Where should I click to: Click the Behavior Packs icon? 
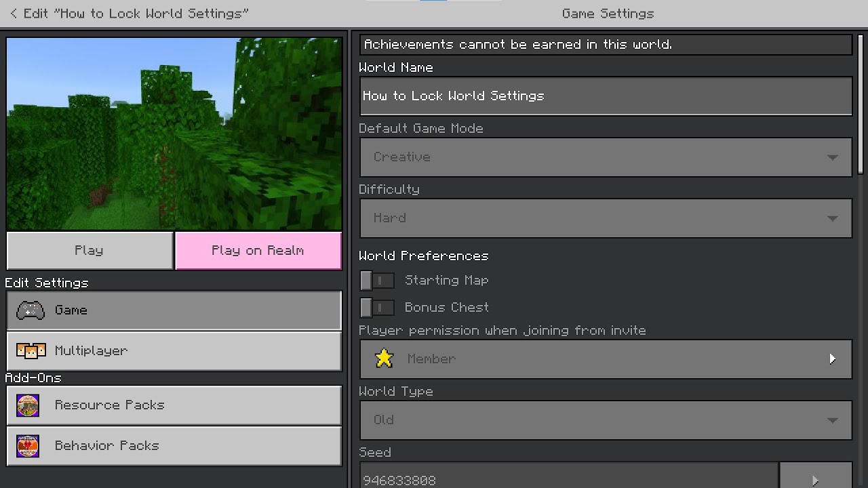[x=28, y=446]
